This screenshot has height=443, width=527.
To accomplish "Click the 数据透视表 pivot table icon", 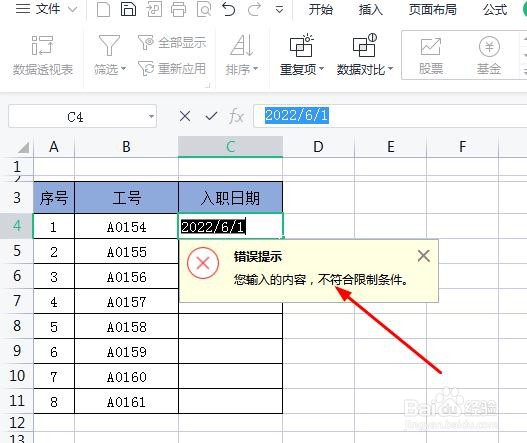I will point(42,45).
